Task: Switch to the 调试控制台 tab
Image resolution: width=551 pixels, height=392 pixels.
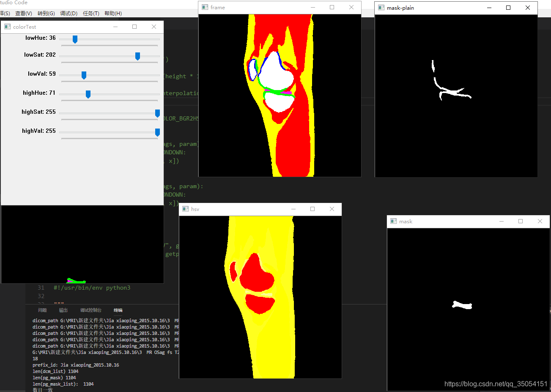Action: (x=90, y=310)
